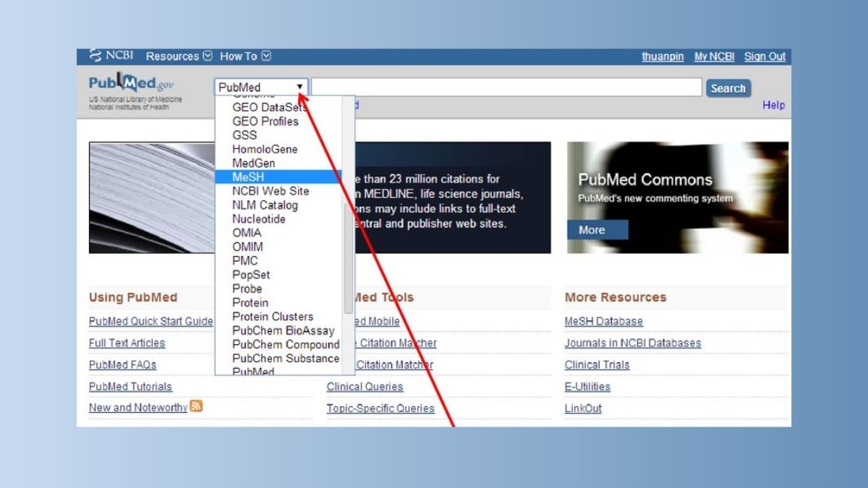The height and width of the screenshot is (488, 868).
Task: Go to My NCBI
Action: pos(714,56)
